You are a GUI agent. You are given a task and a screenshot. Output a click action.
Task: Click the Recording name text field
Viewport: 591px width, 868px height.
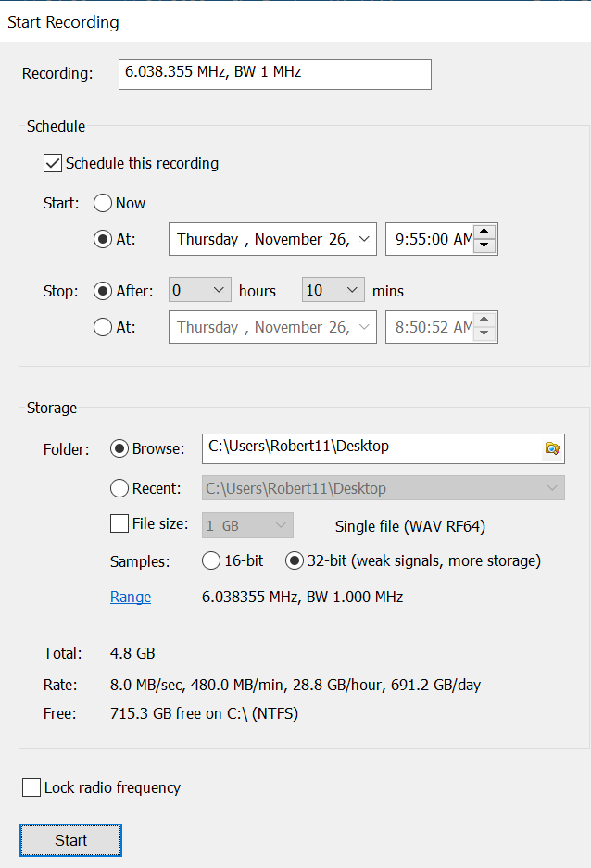(x=274, y=74)
